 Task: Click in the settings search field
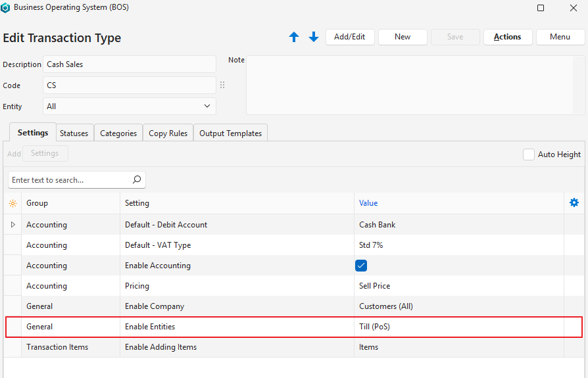(x=69, y=179)
